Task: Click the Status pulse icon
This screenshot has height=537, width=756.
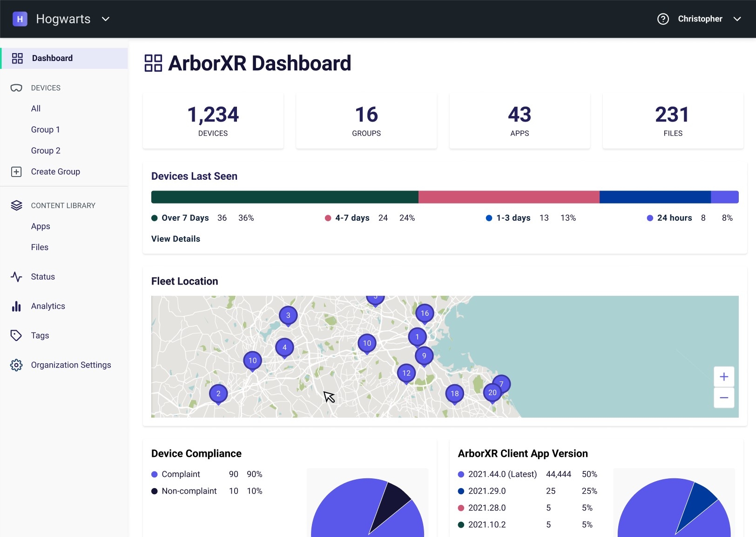Action: 16,277
